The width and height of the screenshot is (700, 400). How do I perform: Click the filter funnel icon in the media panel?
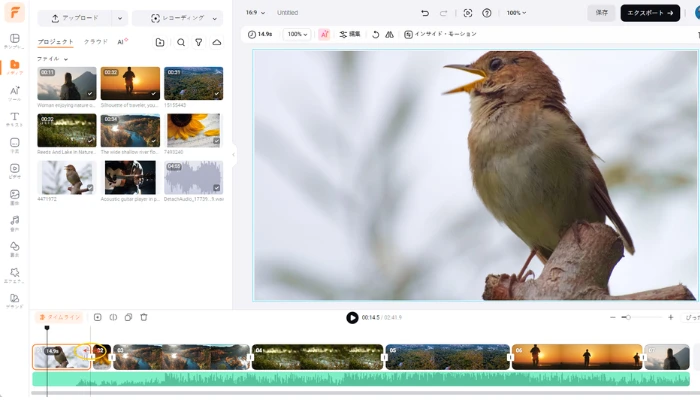(x=199, y=42)
